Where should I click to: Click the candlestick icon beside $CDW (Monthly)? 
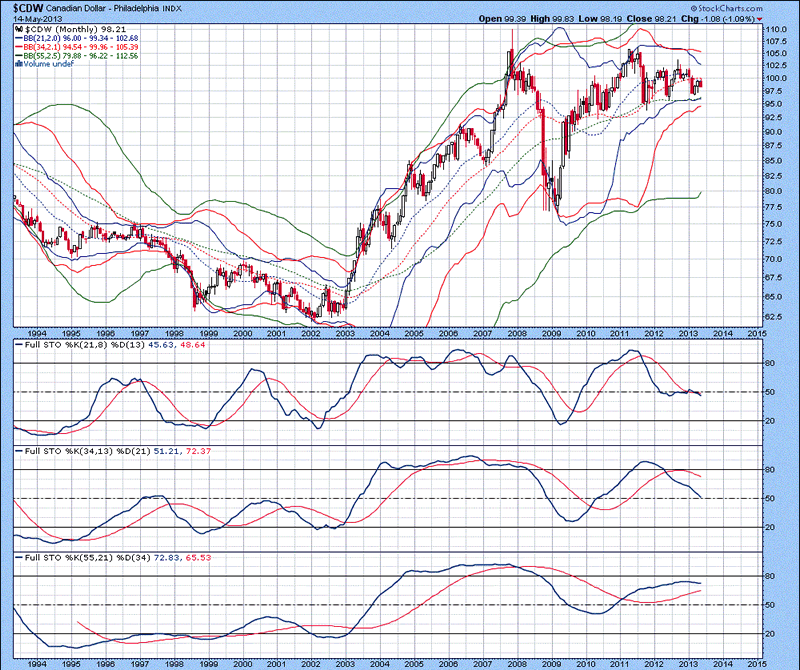[x=18, y=29]
